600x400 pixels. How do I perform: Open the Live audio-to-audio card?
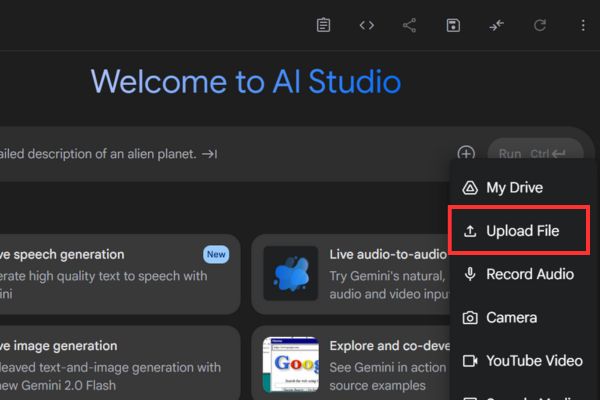pos(350,274)
